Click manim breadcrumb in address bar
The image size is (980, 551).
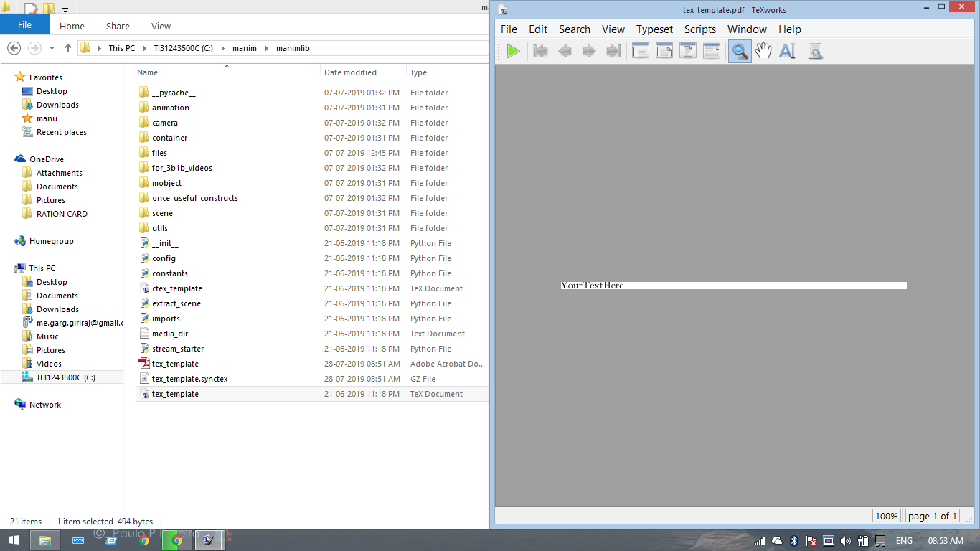tap(244, 48)
